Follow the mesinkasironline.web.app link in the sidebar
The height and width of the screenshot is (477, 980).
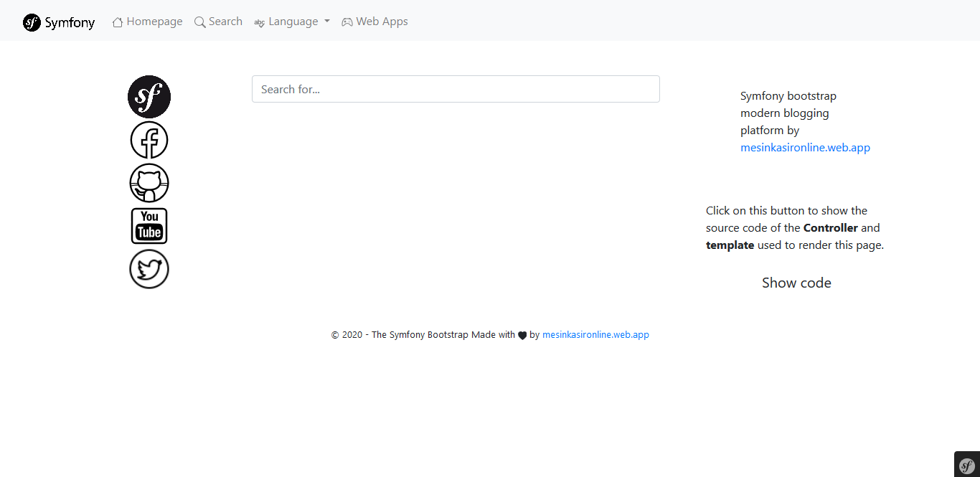tap(805, 148)
